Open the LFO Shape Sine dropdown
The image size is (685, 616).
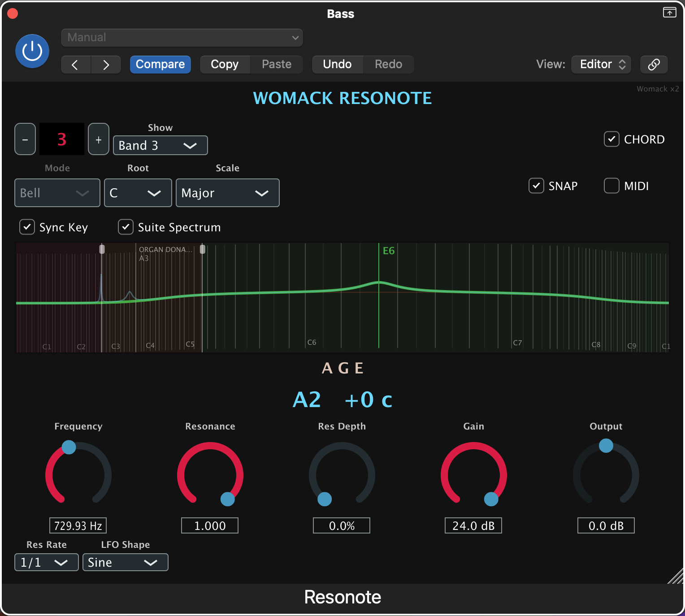click(126, 562)
